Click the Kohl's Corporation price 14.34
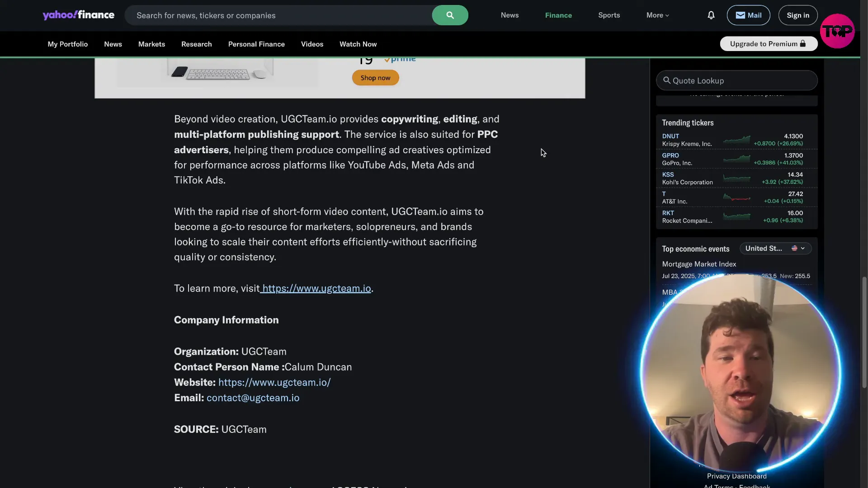The width and height of the screenshot is (868, 488). 795,174
